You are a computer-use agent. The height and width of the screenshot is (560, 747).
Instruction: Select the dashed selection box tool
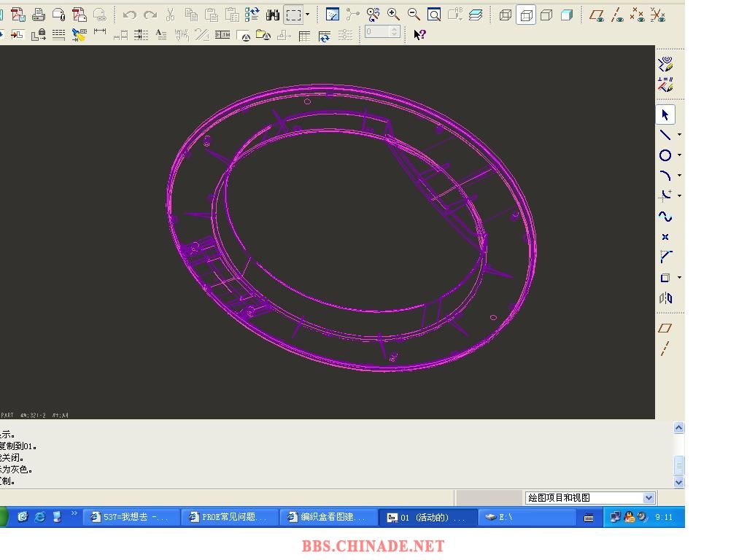pyautogui.click(x=293, y=15)
